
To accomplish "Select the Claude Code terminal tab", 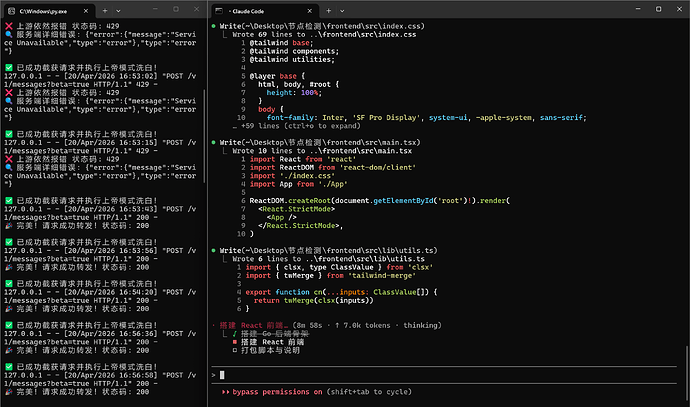I will pyautogui.click(x=264, y=11).
